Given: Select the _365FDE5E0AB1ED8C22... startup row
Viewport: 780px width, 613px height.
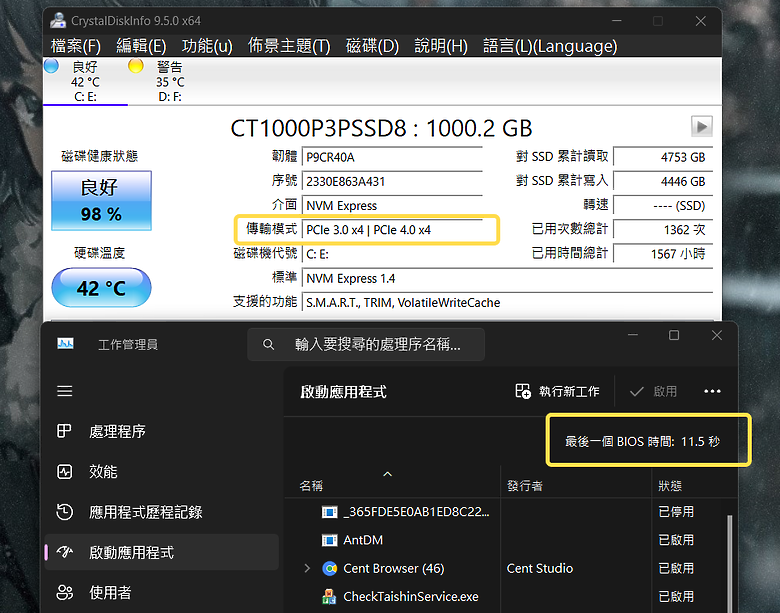Looking at the screenshot, I should coord(507,512).
